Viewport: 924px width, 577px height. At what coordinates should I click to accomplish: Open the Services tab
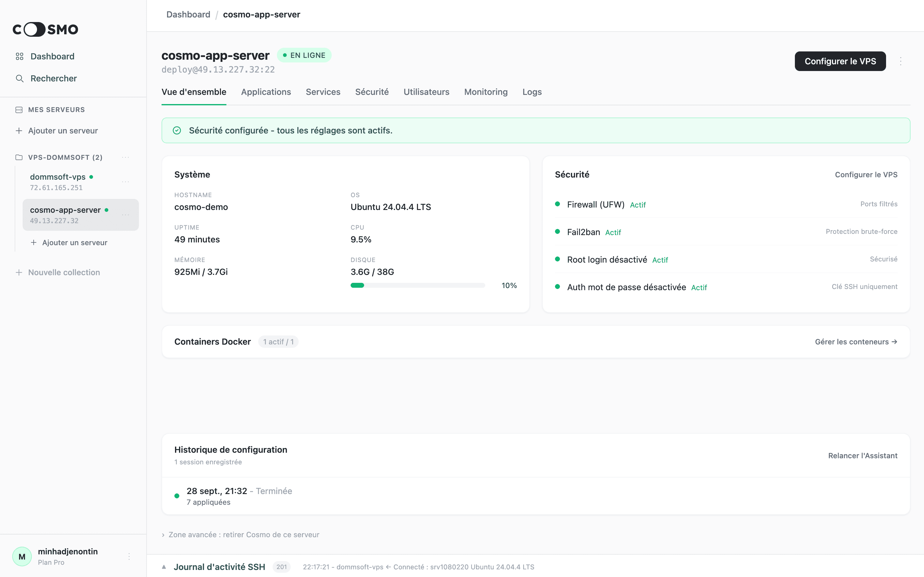click(323, 92)
